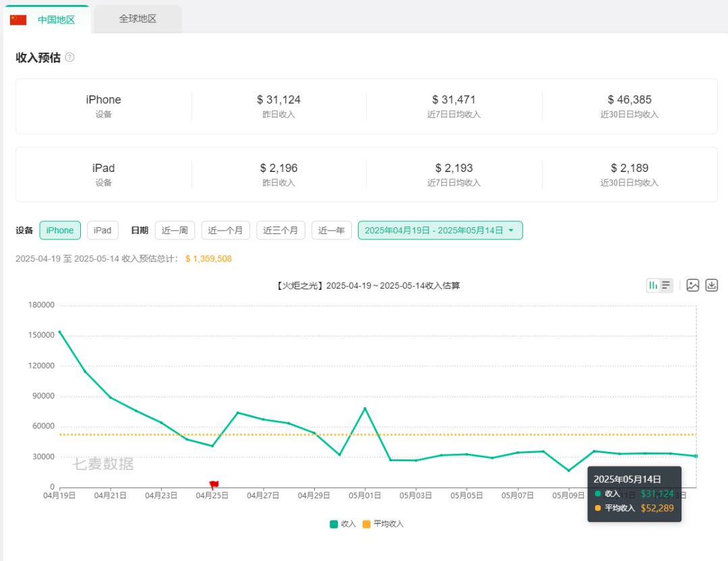Screen dimensions: 728x561
Task: Select iPad device filter
Action: coord(102,231)
